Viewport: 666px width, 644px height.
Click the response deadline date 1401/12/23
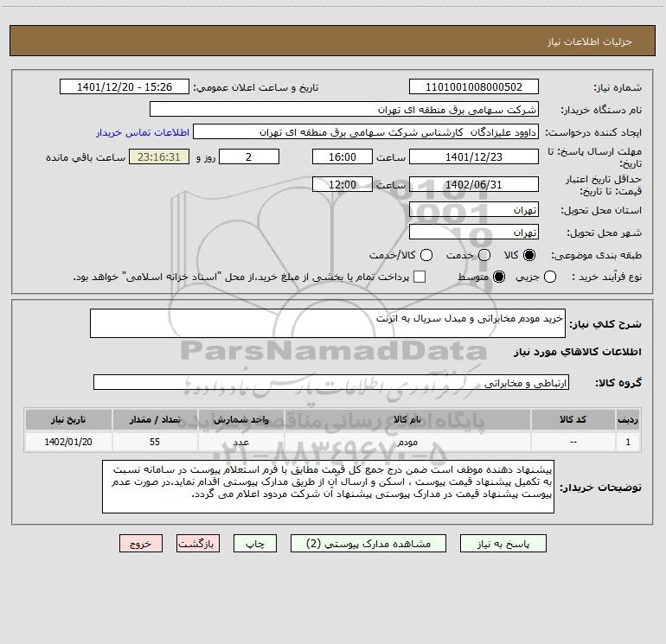474,156
